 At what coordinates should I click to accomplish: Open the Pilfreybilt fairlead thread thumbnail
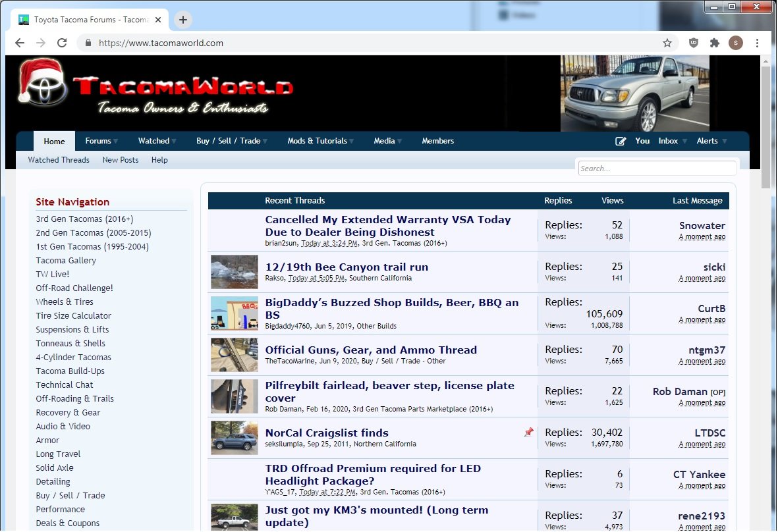click(235, 396)
